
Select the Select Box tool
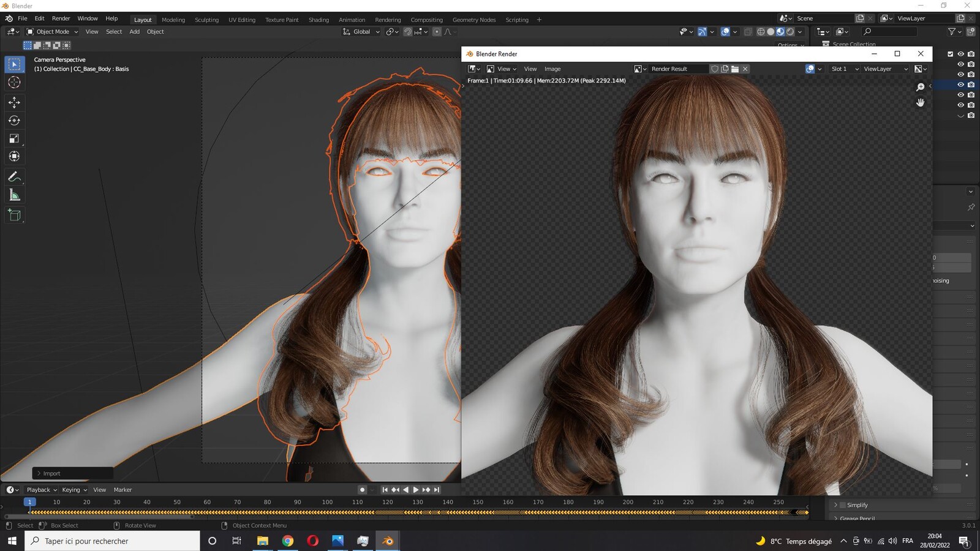[15, 64]
